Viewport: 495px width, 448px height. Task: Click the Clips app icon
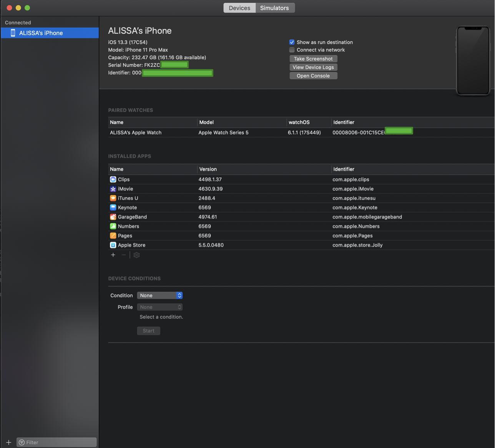click(113, 179)
